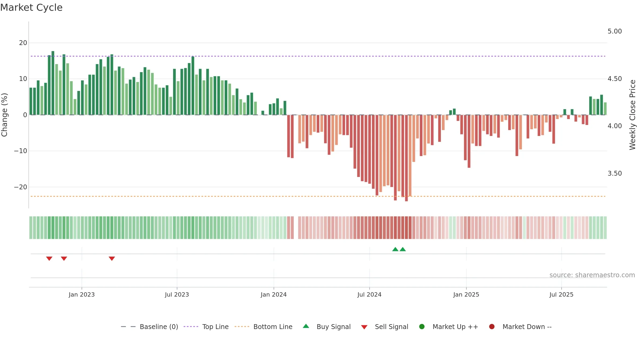This screenshot has width=644, height=362.
Task: Click the Jan 2025 axis label
Action: click(x=466, y=294)
